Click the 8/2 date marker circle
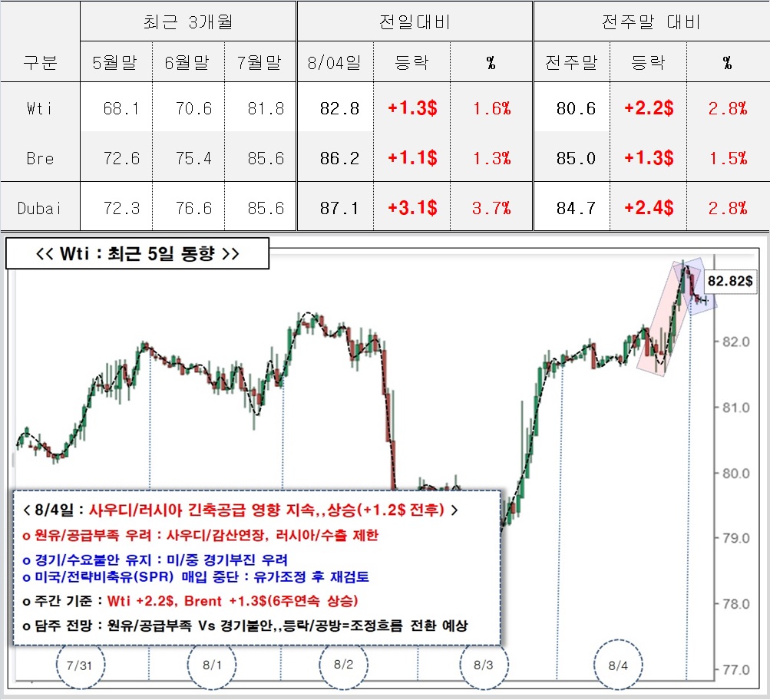770x700 pixels. click(343, 664)
